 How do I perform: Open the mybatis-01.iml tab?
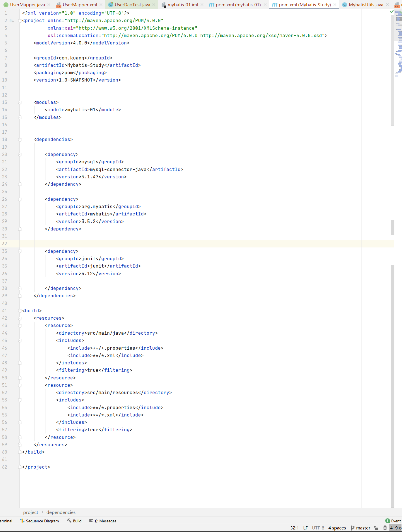tap(183, 5)
